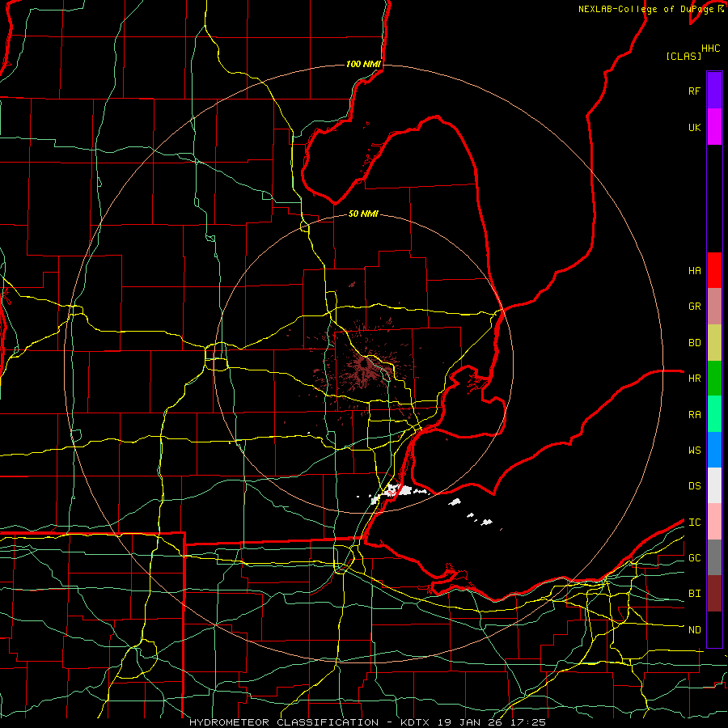728x728 pixels.
Task: Click the WS legend label
Action: tap(694, 451)
